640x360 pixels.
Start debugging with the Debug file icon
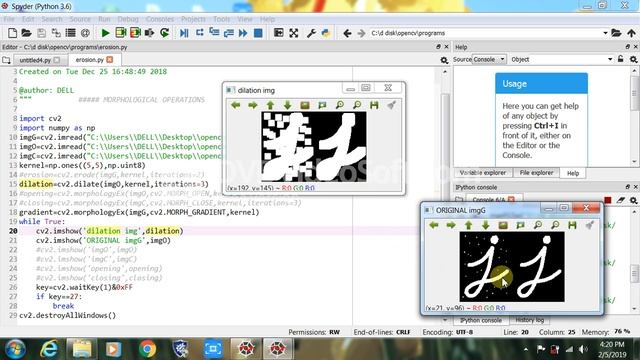coord(184,33)
